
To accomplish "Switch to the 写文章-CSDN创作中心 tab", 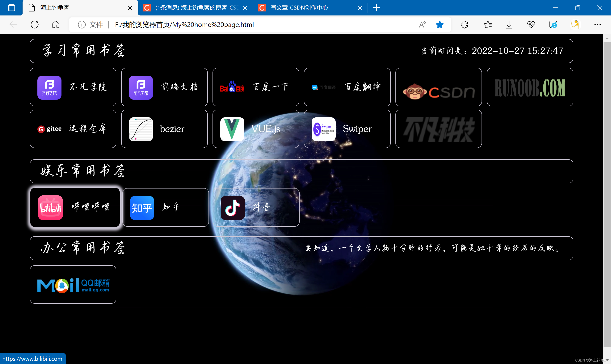I will 310,8.
